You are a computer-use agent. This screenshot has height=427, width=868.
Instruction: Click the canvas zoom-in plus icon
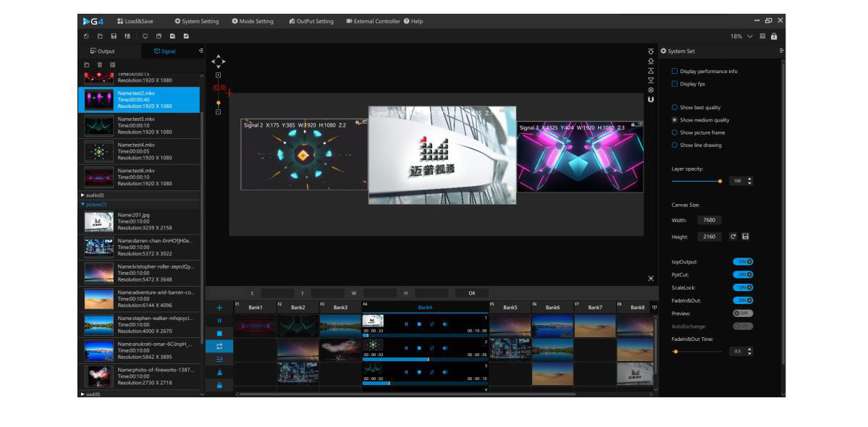click(x=219, y=75)
